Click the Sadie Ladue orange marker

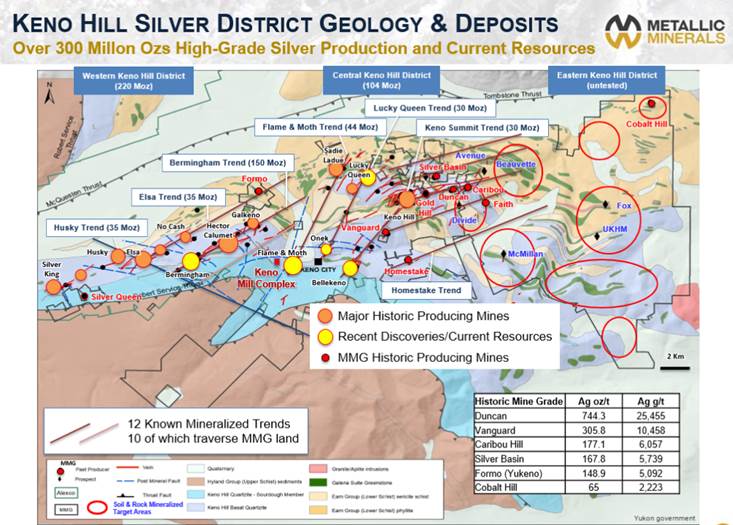336,170
